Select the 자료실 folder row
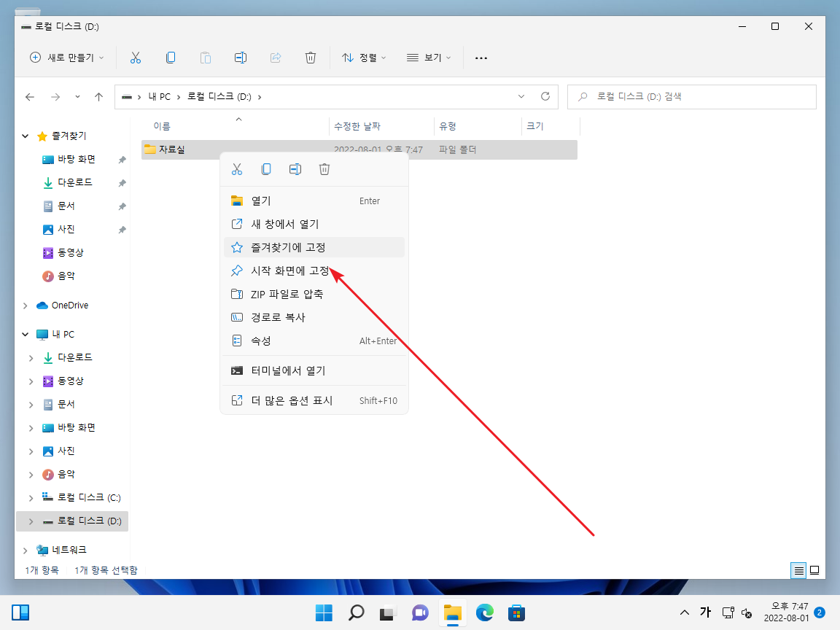 (x=359, y=149)
